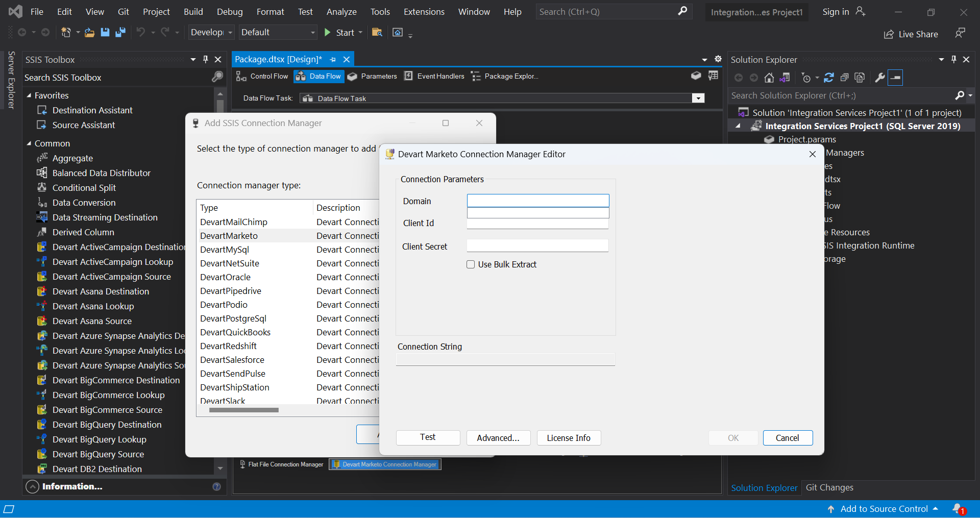Click Solution Explorer Sync/Refresh icon
The width and height of the screenshot is (980, 518).
[x=829, y=78]
